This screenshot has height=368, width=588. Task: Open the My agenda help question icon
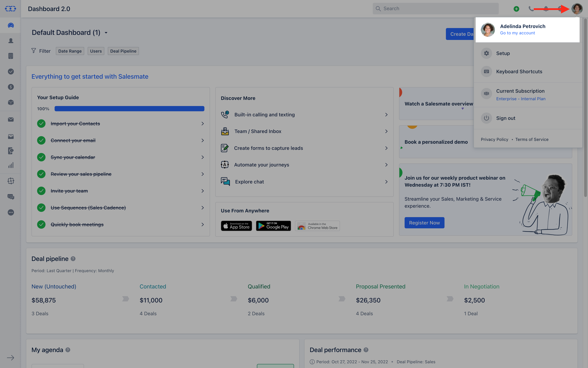click(x=68, y=350)
